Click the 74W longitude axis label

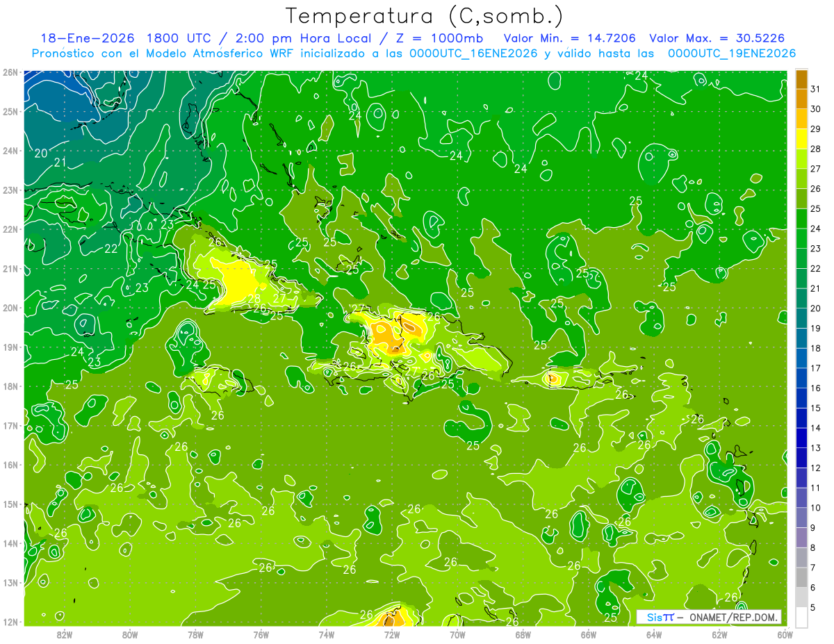point(326,634)
